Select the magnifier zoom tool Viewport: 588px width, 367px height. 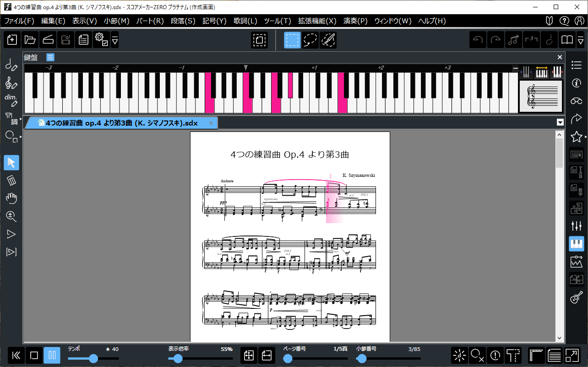[x=11, y=216]
